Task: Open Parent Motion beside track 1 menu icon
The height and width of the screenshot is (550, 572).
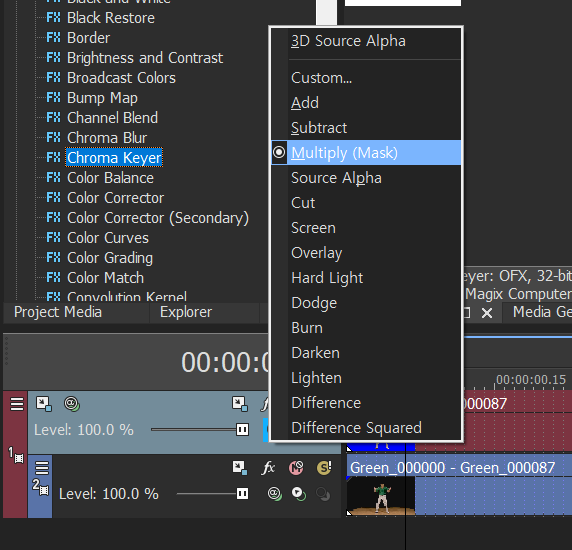Action: (x=43, y=404)
